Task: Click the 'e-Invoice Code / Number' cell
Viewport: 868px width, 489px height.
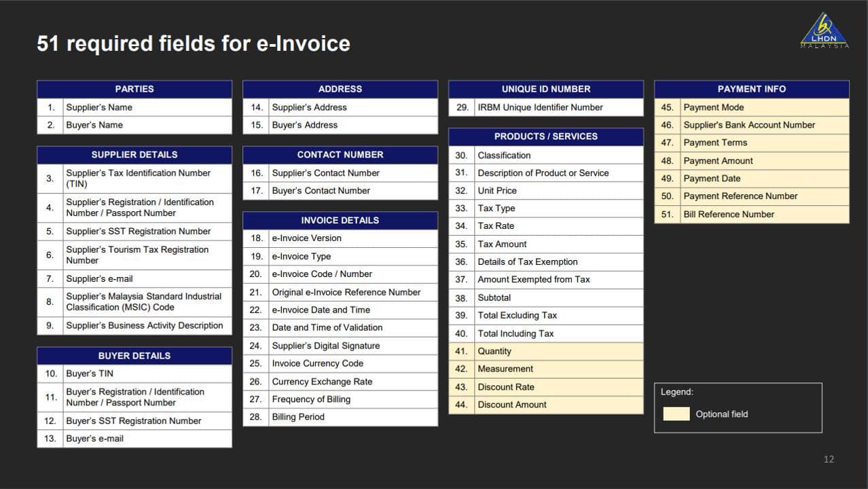Action: click(353, 274)
